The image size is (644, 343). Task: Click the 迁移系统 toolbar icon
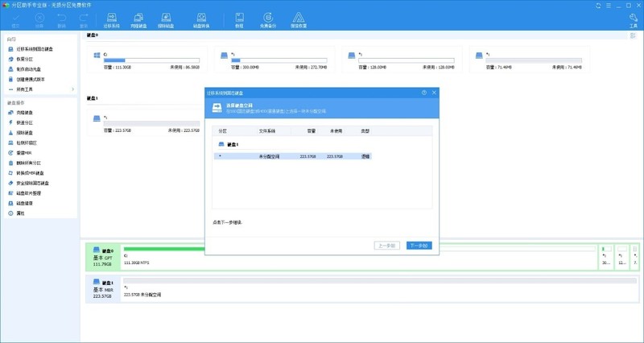[x=111, y=20]
